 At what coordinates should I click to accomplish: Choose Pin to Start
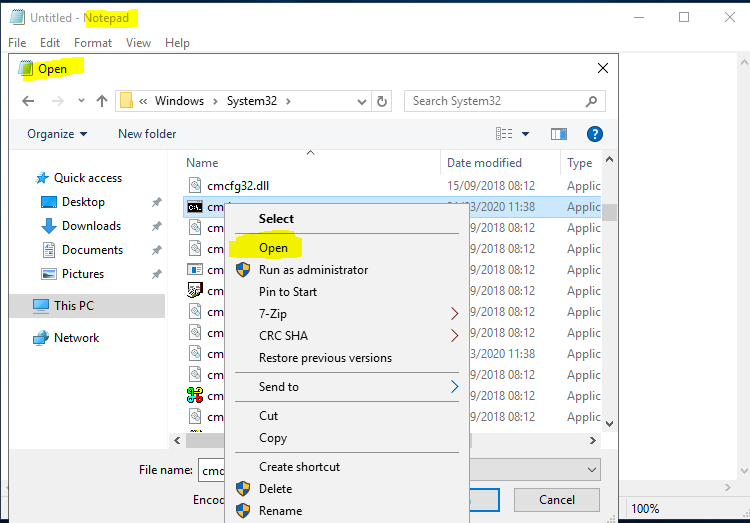point(288,292)
